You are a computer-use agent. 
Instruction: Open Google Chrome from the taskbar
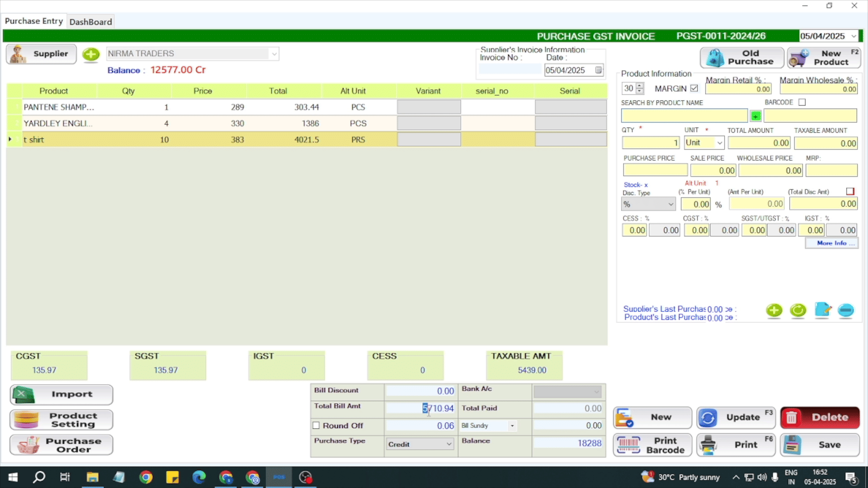point(146,477)
